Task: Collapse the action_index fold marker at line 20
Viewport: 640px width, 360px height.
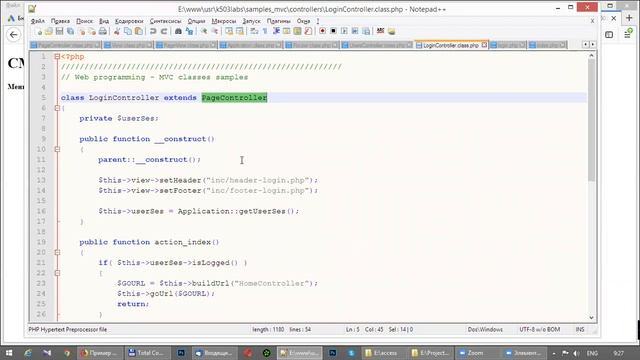Action: [57, 253]
